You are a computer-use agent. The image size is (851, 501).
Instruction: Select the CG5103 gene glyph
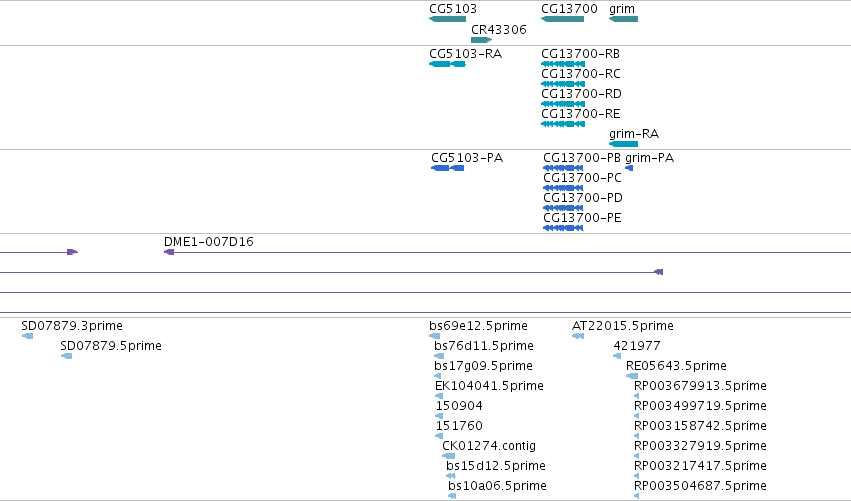point(448,19)
